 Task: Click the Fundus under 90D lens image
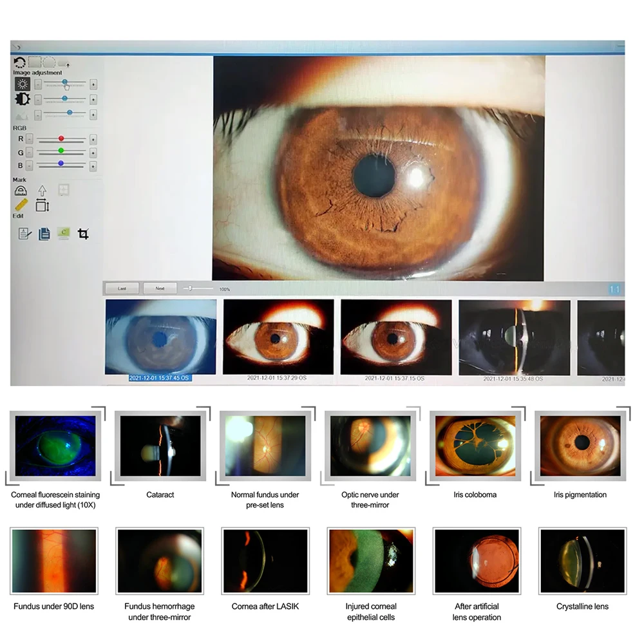[x=54, y=561]
